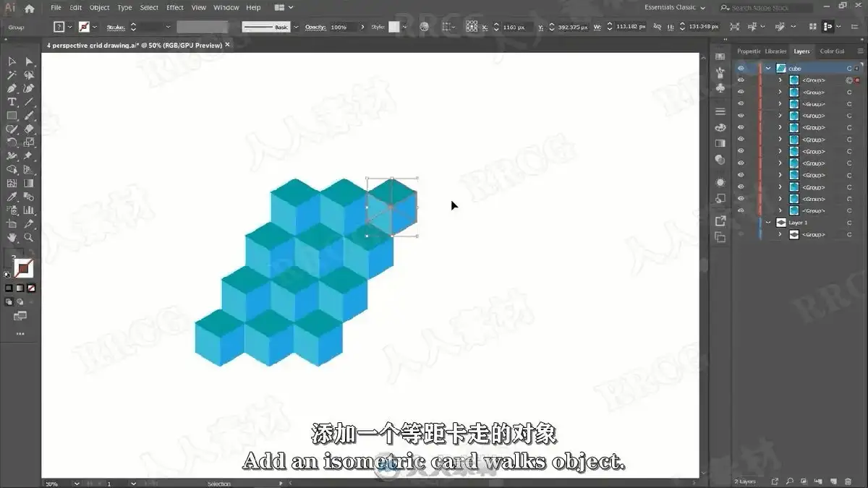Screen dimensions: 868x488
Task: Open the Opacity value dropdown arrow
Action: (x=361, y=27)
